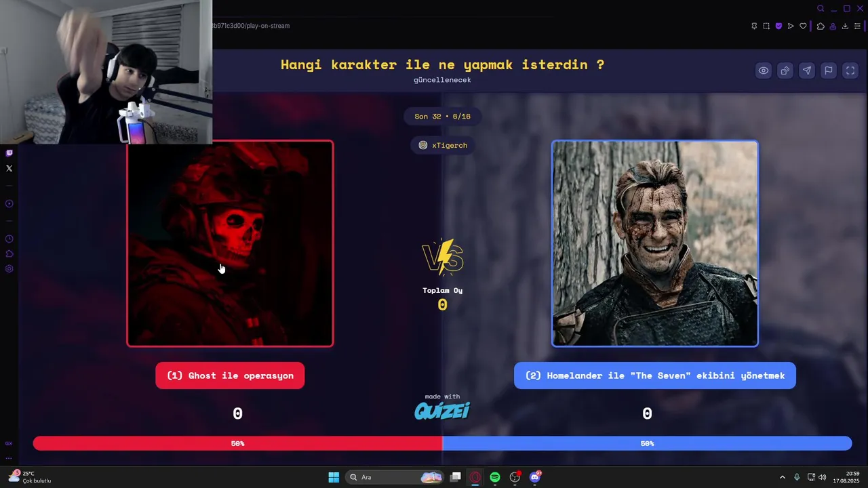Open the volume tray icon
Image resolution: width=868 pixels, height=488 pixels.
[823, 477]
